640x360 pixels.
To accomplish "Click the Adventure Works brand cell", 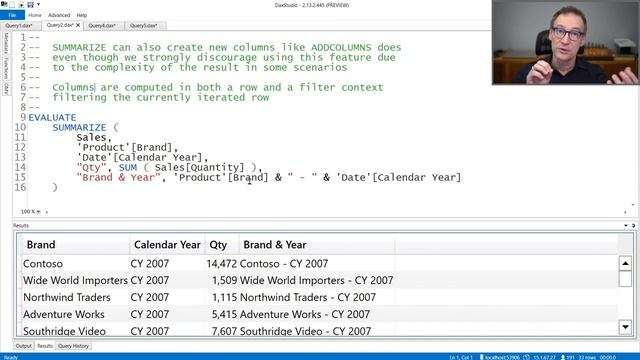I will tap(76, 314).
